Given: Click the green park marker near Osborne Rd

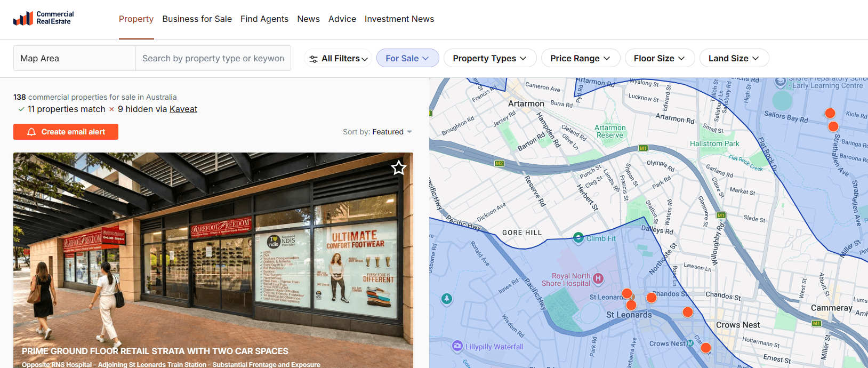Looking at the screenshot, I should [x=447, y=299].
